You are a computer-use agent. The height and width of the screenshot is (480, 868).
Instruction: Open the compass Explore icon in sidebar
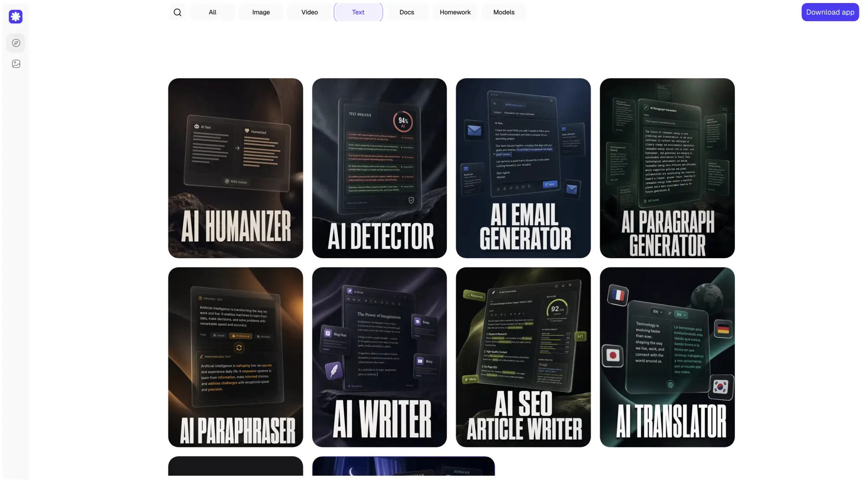click(x=16, y=43)
